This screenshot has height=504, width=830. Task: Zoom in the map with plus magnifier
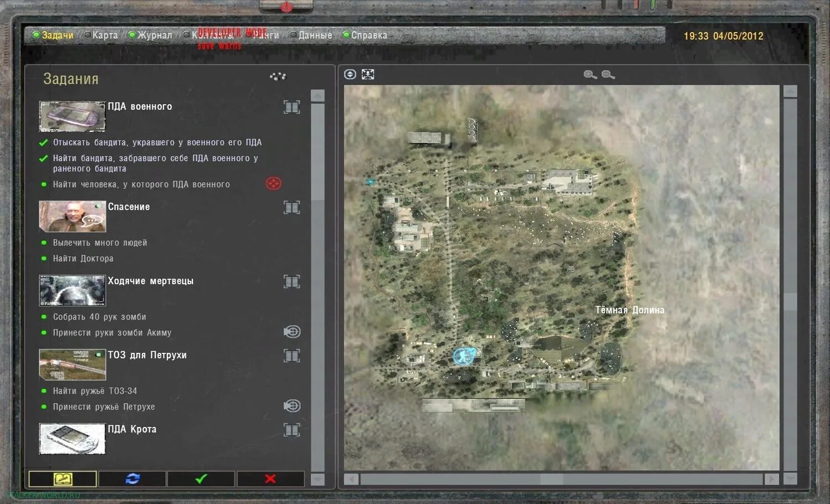590,74
